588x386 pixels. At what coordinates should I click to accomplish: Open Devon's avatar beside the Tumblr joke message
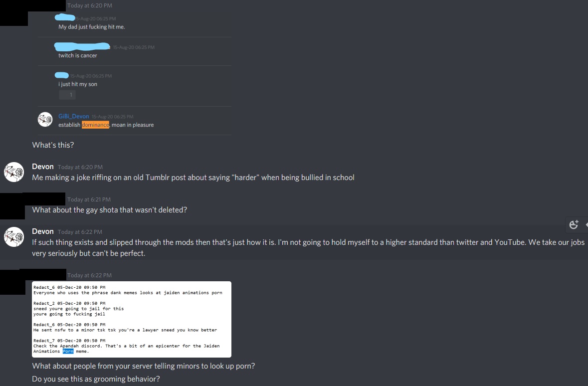point(14,172)
